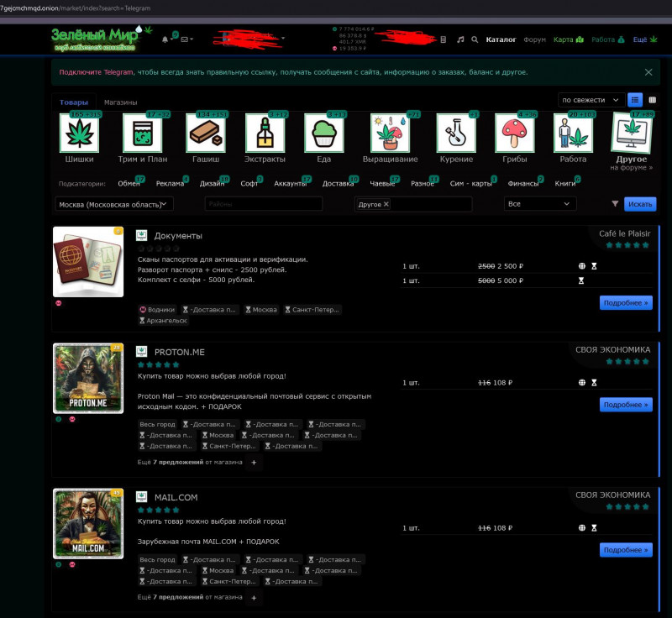Expand the Все filter dropdown
This screenshot has height=618, width=672.
[x=539, y=204]
